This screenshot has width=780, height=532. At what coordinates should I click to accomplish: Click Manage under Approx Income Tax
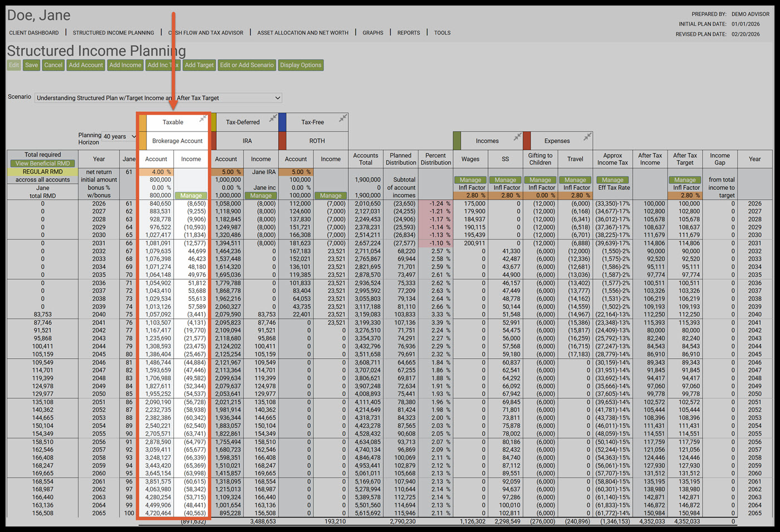point(613,180)
